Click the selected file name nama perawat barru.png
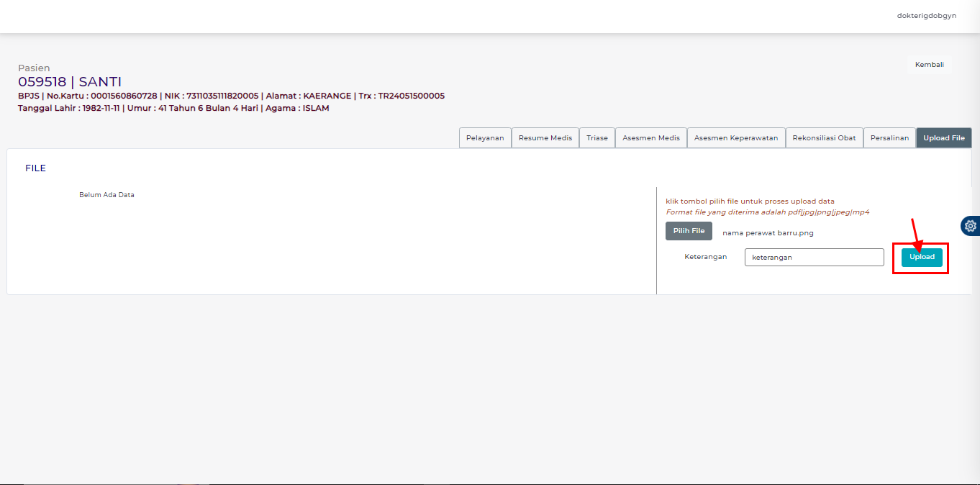Image resolution: width=980 pixels, height=485 pixels. [768, 232]
